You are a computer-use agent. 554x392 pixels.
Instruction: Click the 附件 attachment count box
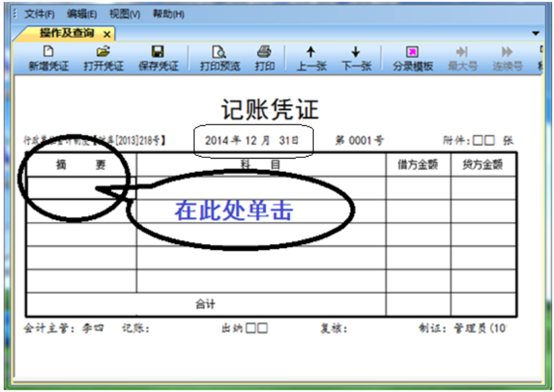(483, 141)
